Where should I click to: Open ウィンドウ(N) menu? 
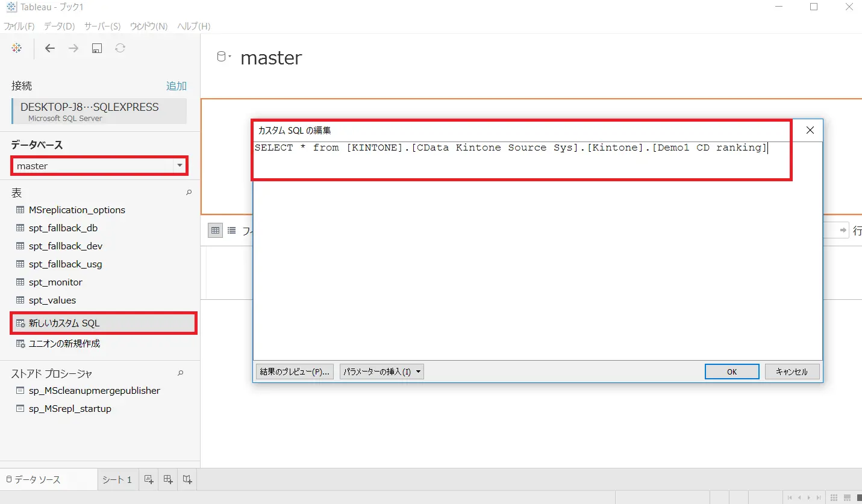[149, 26]
